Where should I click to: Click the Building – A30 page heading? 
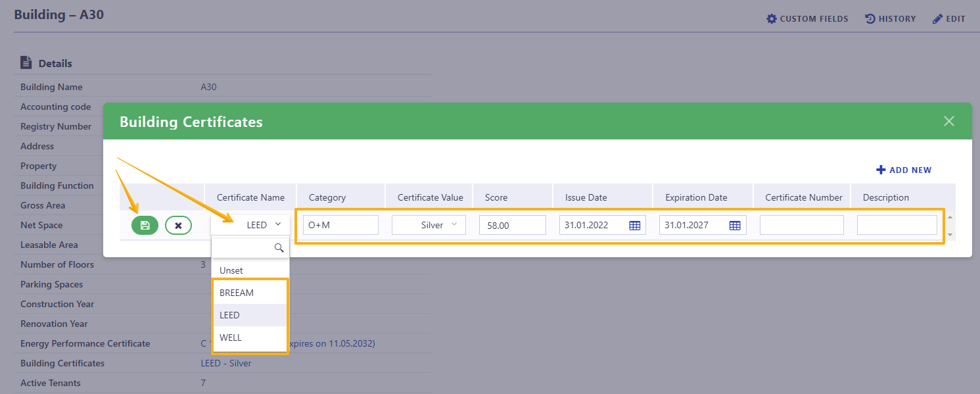coord(59,14)
